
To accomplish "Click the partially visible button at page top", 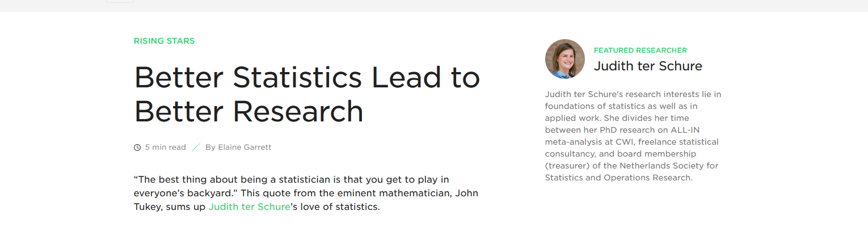I will pos(120,1).
